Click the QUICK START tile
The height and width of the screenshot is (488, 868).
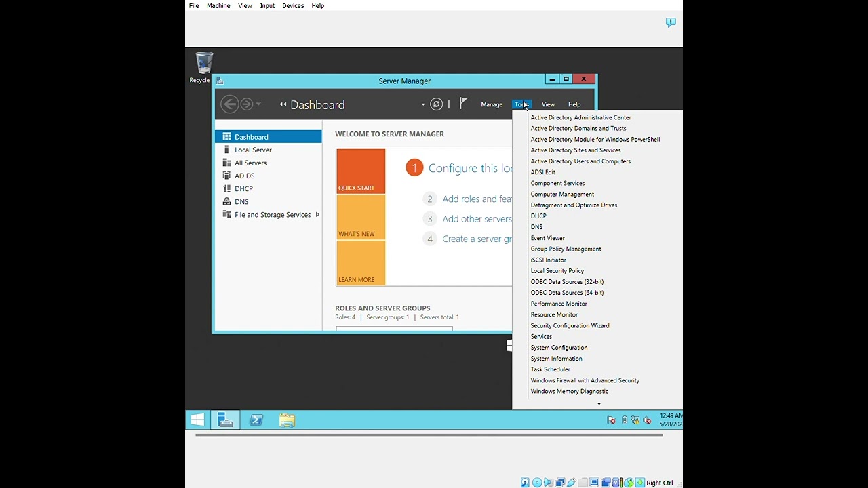pos(361,171)
